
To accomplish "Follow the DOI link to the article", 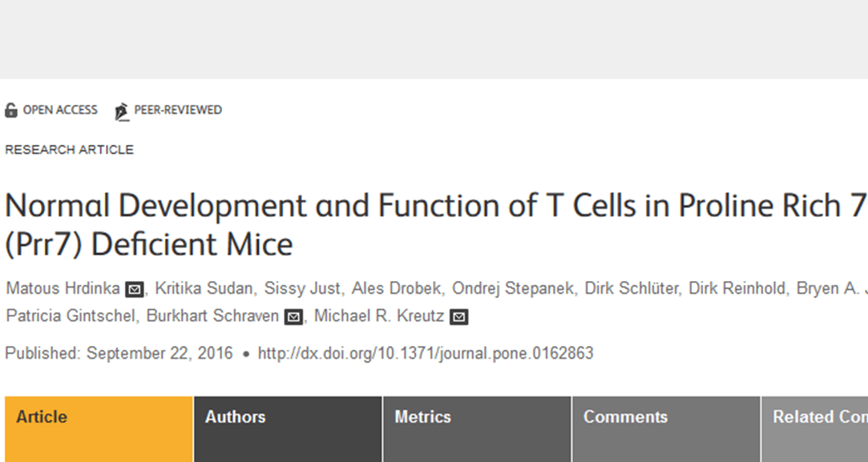I will click(x=426, y=353).
